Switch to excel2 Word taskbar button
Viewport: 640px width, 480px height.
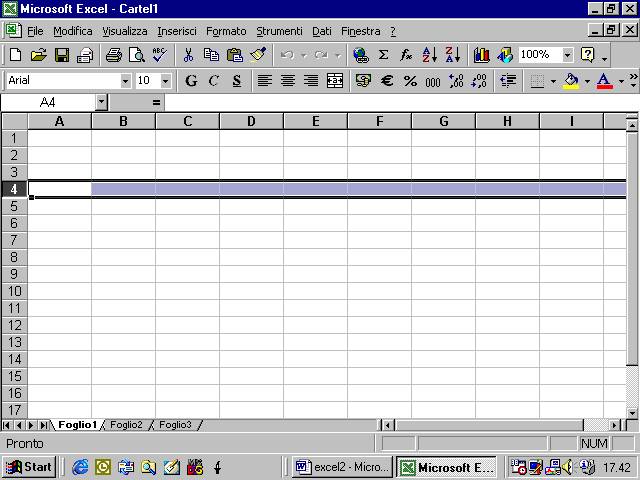(342, 467)
